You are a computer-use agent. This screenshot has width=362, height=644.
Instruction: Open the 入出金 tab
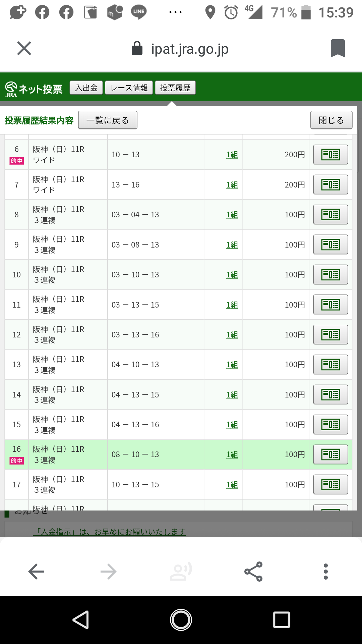point(86,88)
